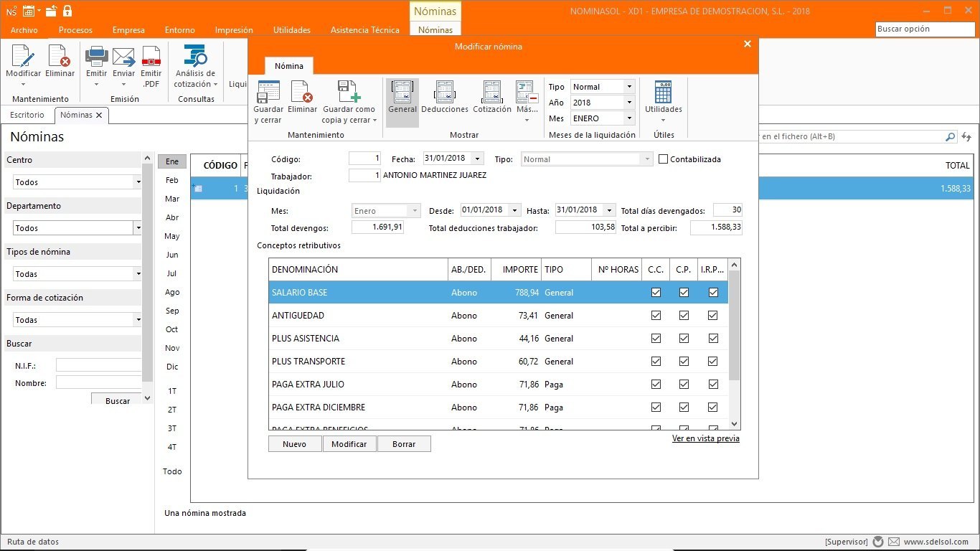The height and width of the screenshot is (551, 980).
Task: Click the Emitir .PDF icon
Action: [151, 56]
